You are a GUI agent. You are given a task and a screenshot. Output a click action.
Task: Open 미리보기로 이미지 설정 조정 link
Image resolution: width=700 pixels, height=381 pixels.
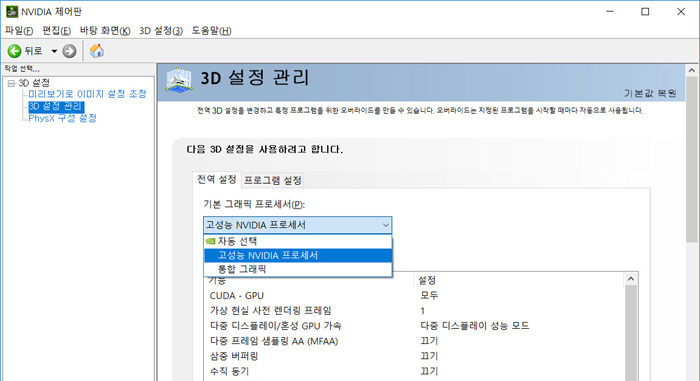click(88, 94)
